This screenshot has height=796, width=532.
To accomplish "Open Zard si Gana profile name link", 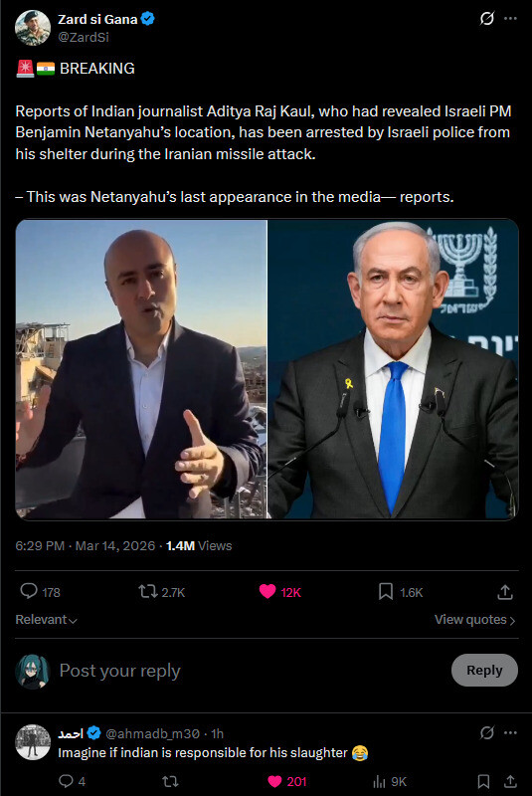I will tap(97, 19).
